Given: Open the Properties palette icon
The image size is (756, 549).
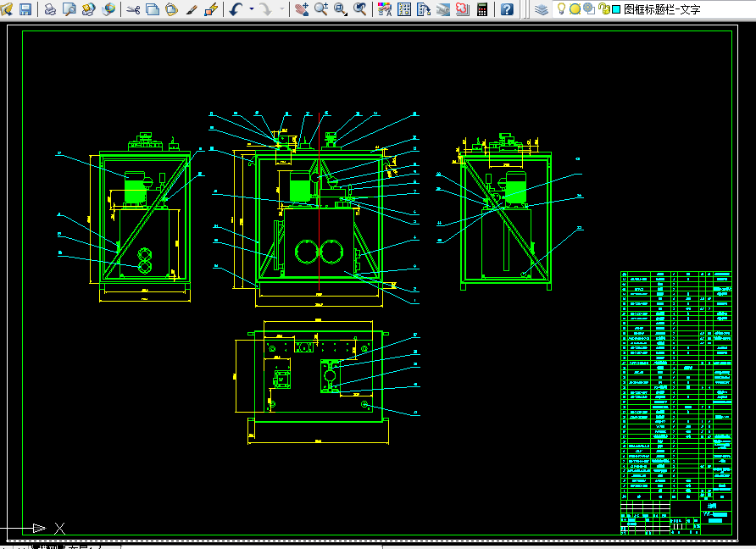Looking at the screenshot, I should pyautogui.click(x=384, y=8).
